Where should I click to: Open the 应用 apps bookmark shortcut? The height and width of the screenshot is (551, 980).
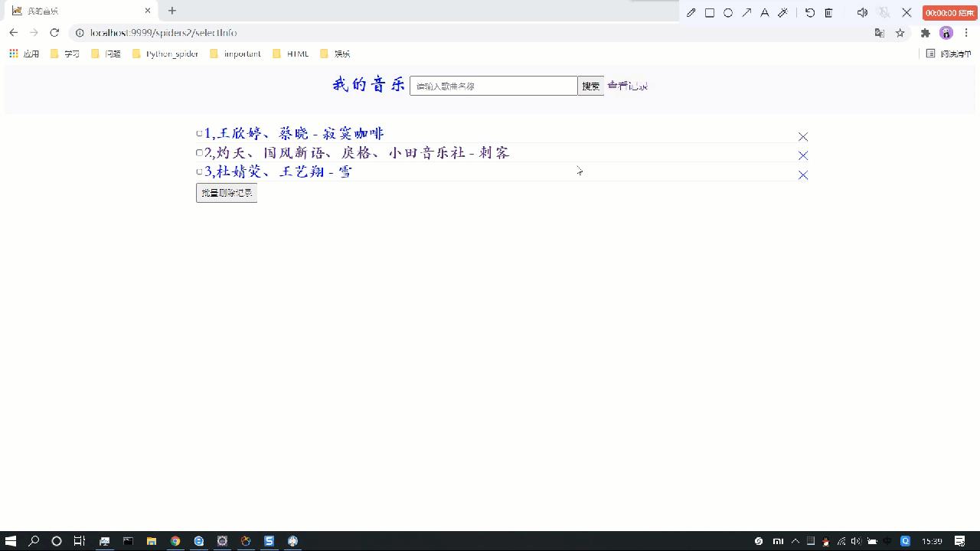[24, 54]
